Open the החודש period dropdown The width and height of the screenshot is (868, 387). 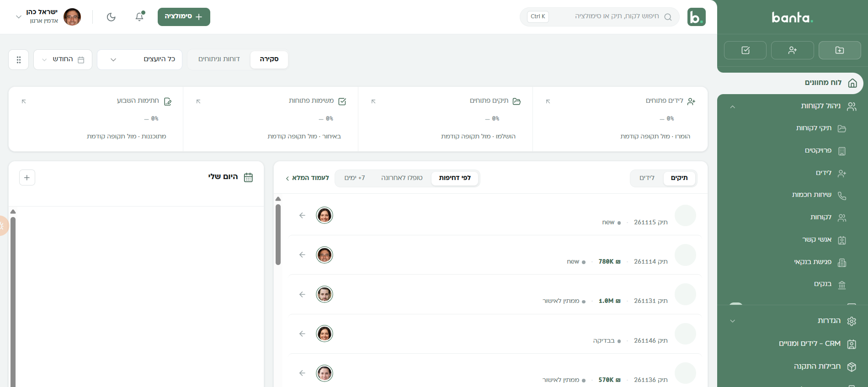(x=63, y=59)
